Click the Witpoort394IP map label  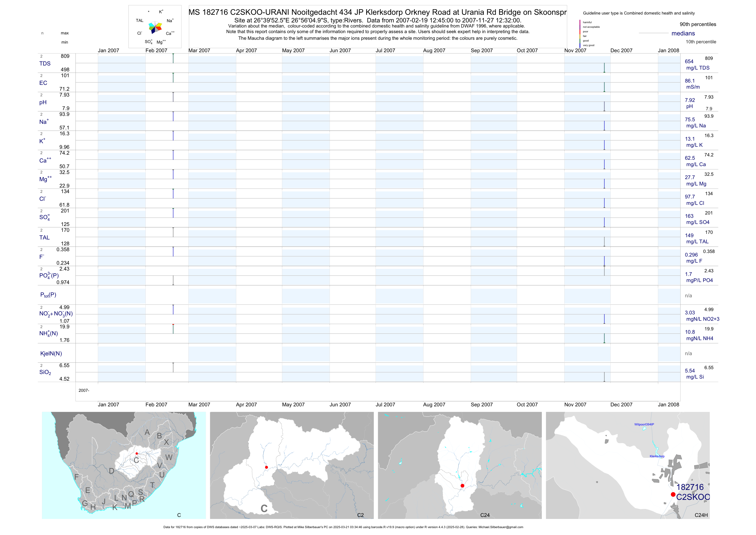[644, 424]
